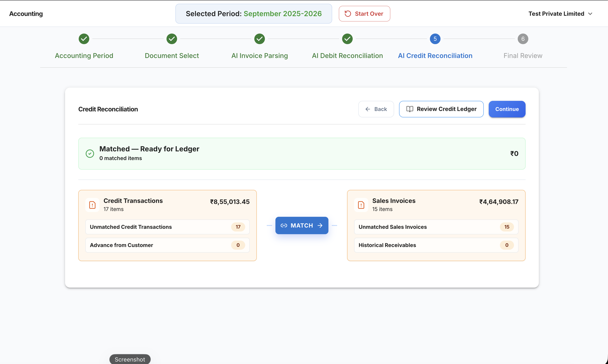608x364 pixels.
Task: Click the Accounting title in header
Action: [x=26, y=14]
